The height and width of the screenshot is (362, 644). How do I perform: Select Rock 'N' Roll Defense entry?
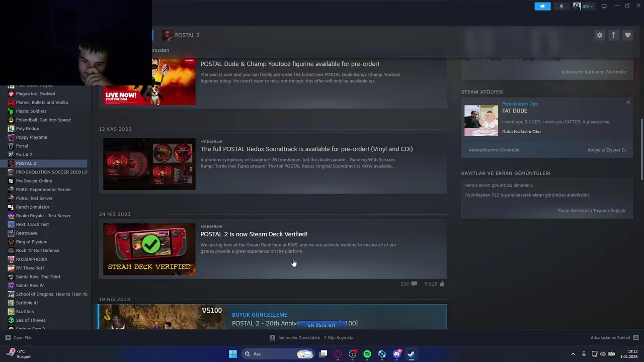click(x=37, y=250)
